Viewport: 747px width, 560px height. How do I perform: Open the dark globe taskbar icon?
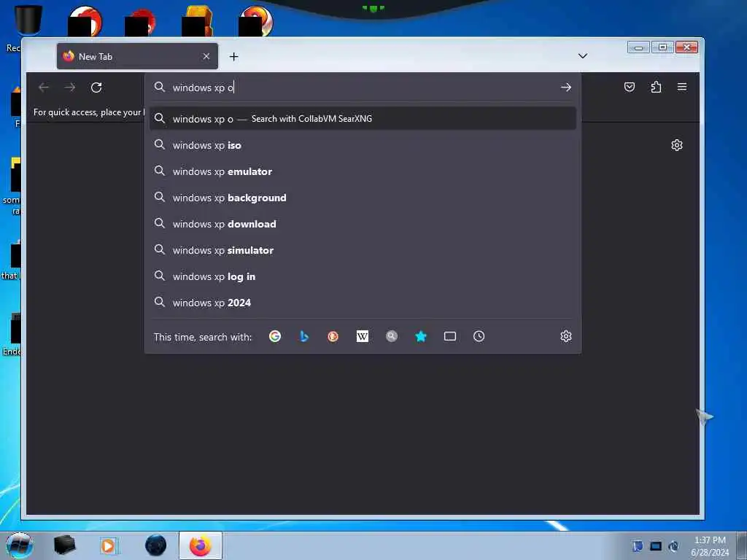(x=156, y=545)
